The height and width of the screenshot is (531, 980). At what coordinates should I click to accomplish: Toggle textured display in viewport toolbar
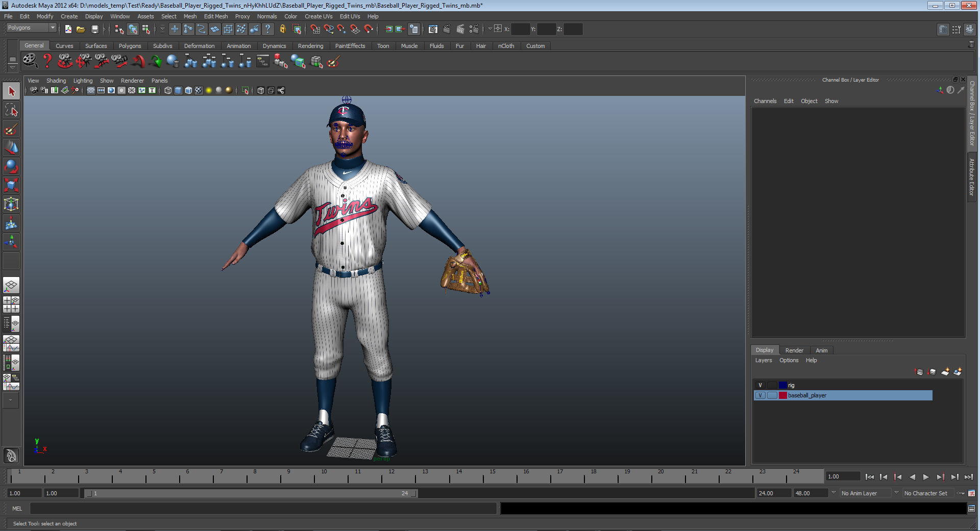[x=199, y=90]
